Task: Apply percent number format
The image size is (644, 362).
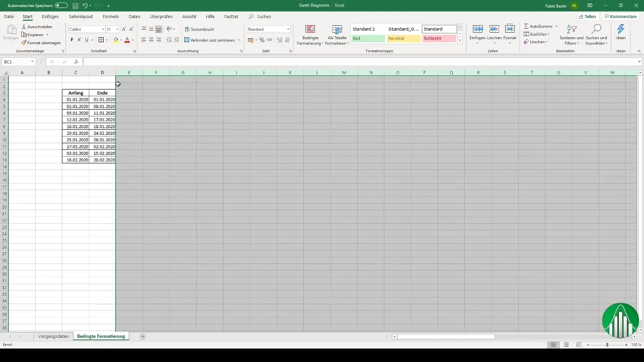Action: [x=262, y=40]
